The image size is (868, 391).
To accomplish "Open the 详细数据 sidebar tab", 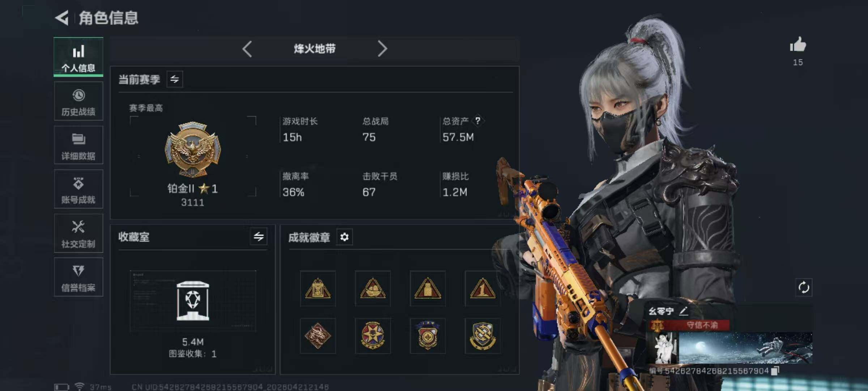I will pos(78,145).
